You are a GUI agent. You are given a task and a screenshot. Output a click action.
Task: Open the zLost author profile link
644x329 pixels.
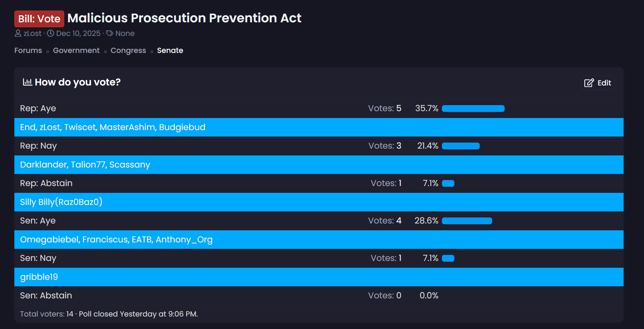[32, 33]
